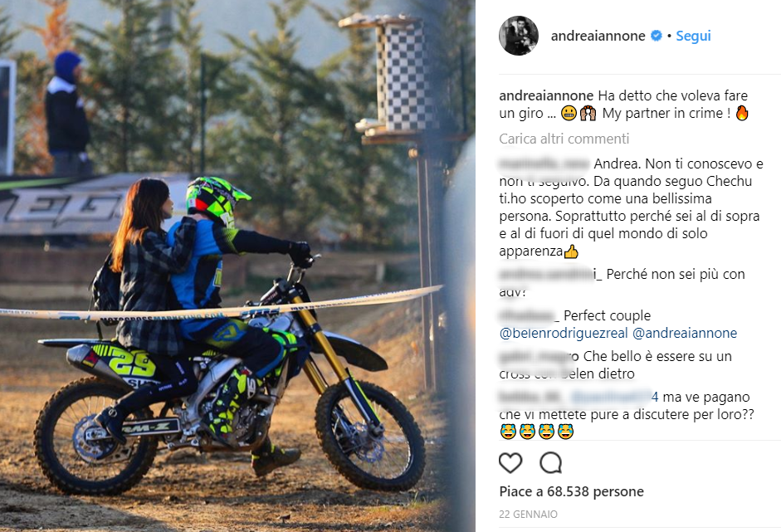
Task: Load more comments with Carica altri commenti
Action: [x=564, y=139]
